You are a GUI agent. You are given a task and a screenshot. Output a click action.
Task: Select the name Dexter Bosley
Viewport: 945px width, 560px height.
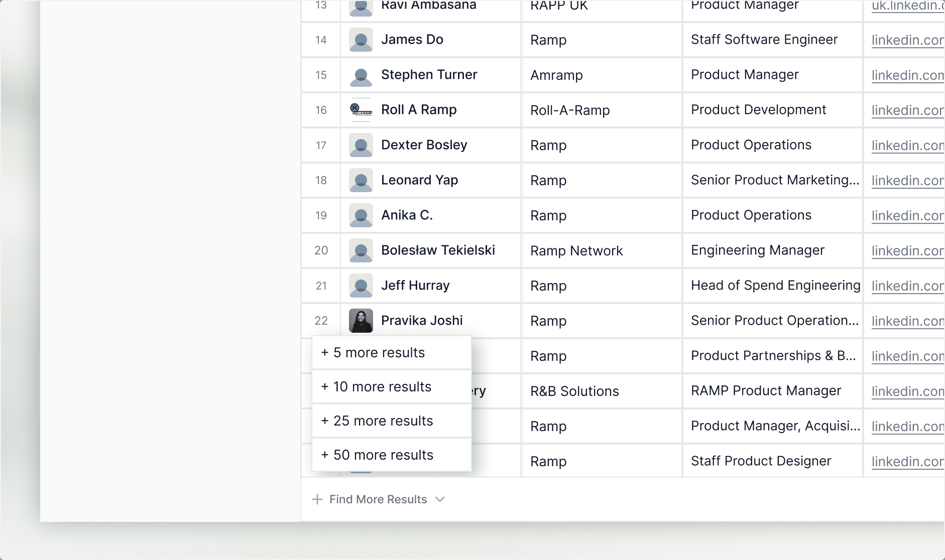[424, 145]
